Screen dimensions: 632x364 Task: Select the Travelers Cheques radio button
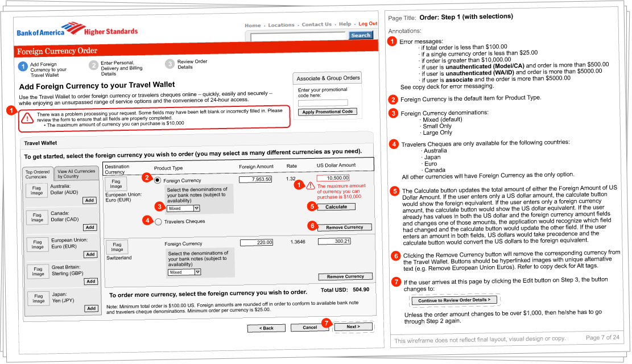[x=158, y=222]
